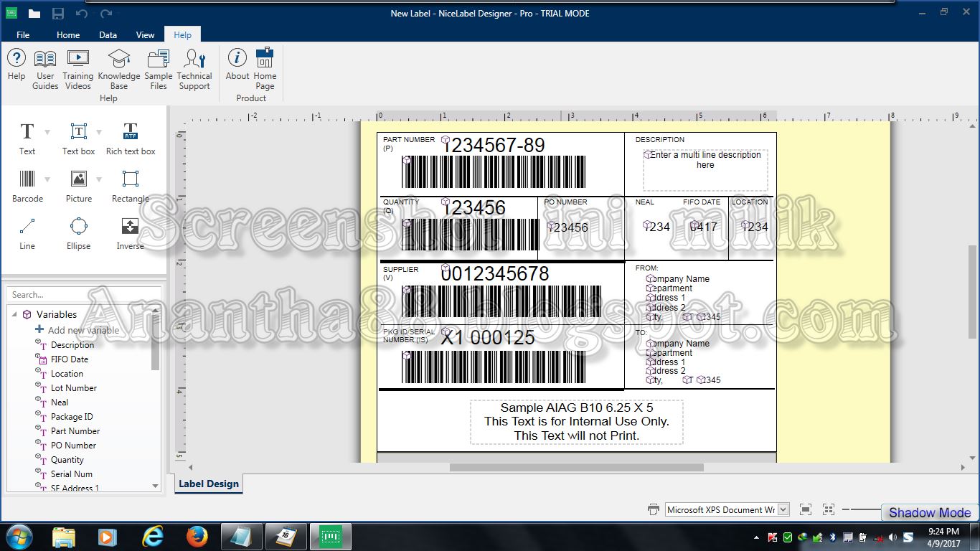Browse Sample Files
The width and height of the screenshot is (980, 551).
click(x=159, y=70)
